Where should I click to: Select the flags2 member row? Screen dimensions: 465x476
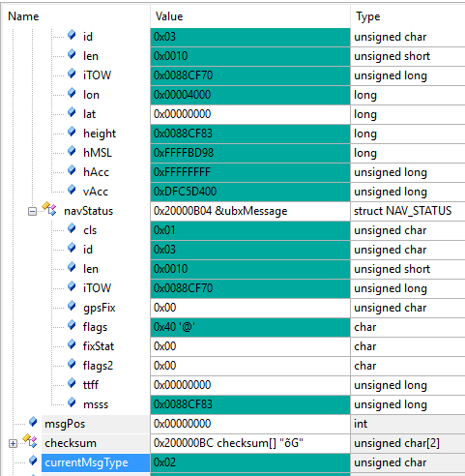tap(232, 366)
